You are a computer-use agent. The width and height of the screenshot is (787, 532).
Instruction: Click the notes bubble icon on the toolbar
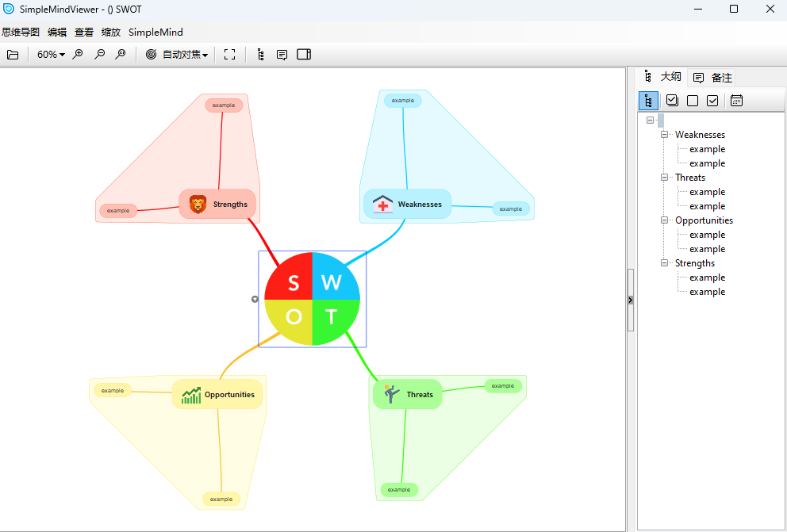[x=282, y=55]
